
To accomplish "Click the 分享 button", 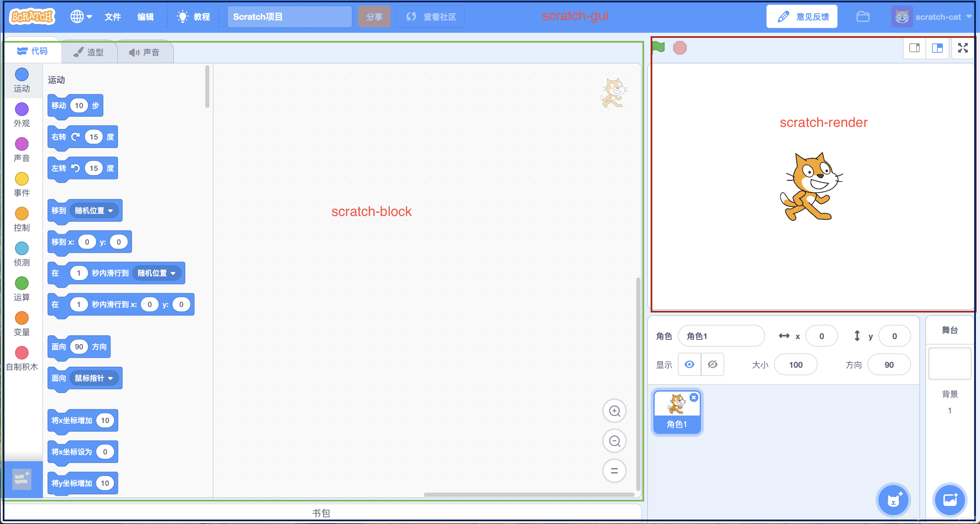I will coord(374,16).
